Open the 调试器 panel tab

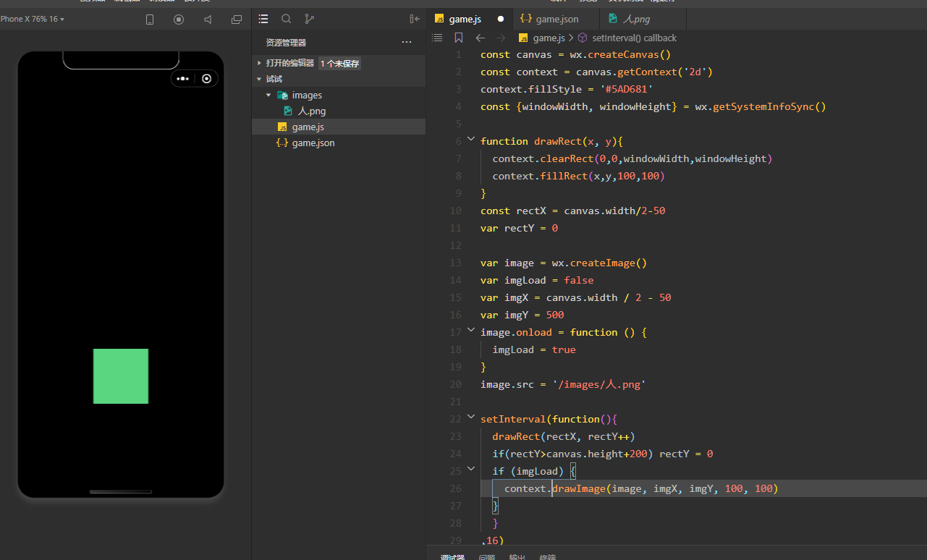(452, 557)
